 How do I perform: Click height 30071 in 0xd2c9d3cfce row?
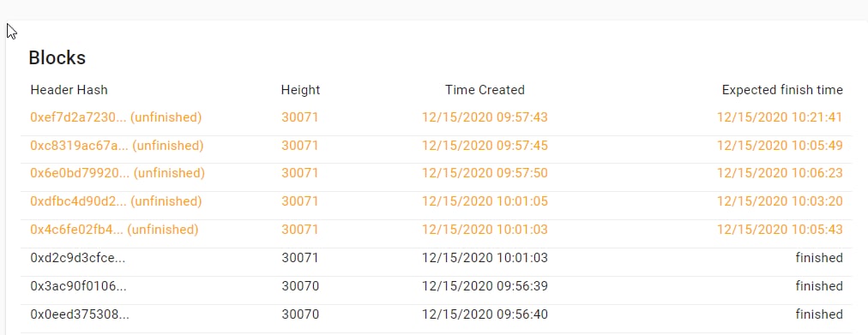tap(300, 258)
